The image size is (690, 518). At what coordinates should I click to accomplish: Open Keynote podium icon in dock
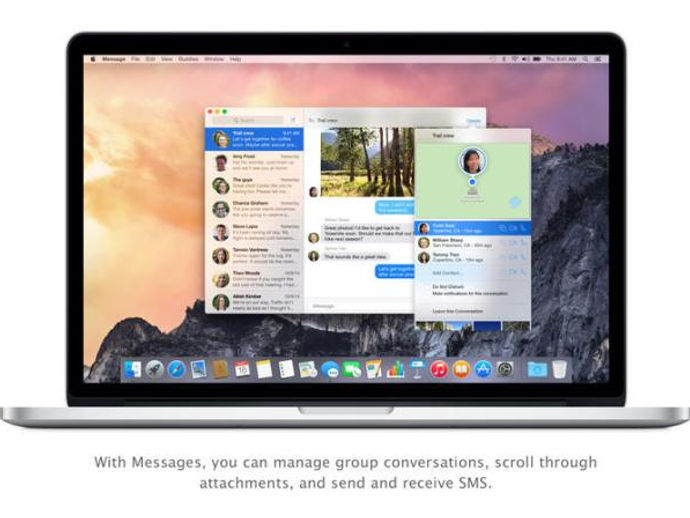point(417,369)
